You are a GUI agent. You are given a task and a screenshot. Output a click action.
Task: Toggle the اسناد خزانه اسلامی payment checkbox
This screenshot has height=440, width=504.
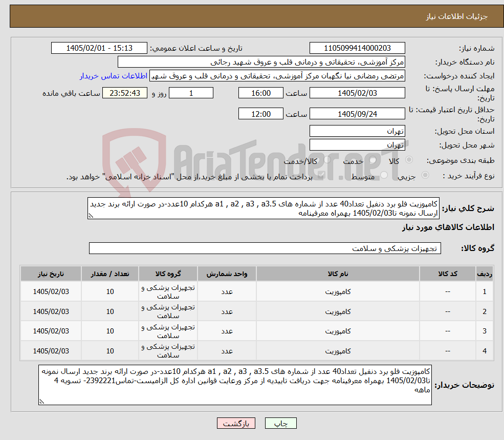click(x=320, y=176)
